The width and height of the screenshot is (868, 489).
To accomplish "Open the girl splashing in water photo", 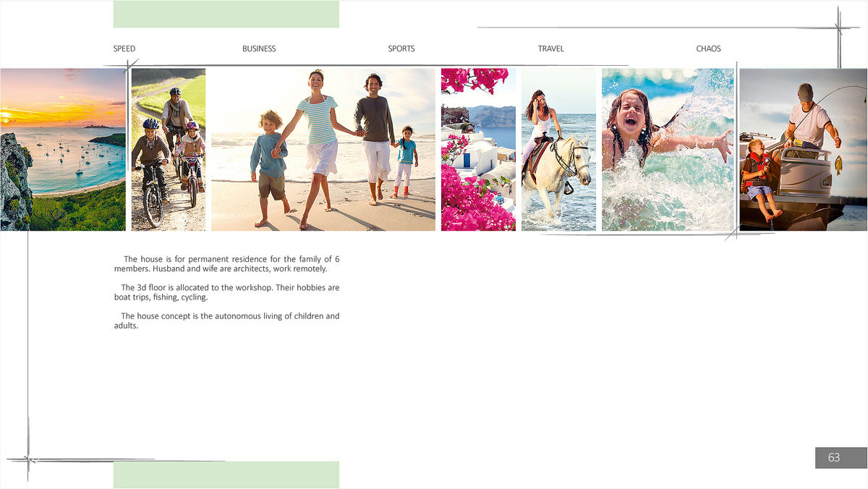I will click(x=668, y=150).
